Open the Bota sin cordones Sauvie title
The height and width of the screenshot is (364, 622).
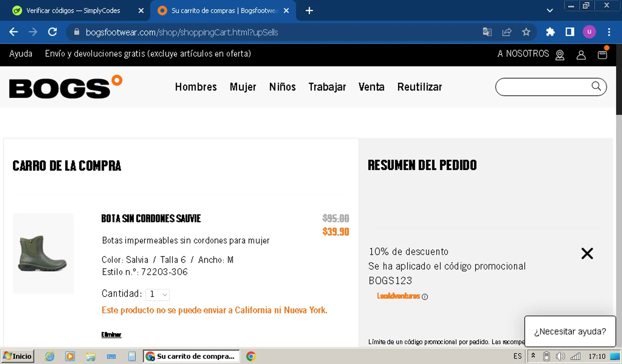click(x=151, y=219)
